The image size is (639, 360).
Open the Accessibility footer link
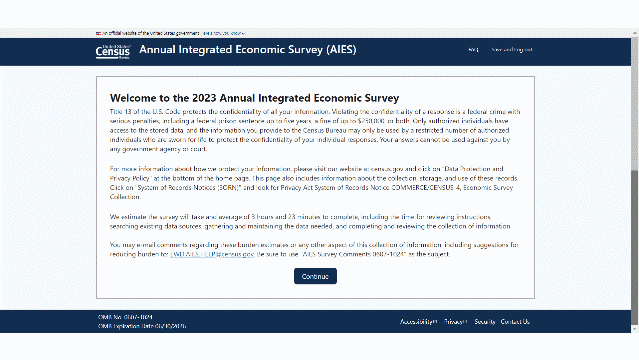pyautogui.click(x=416, y=322)
